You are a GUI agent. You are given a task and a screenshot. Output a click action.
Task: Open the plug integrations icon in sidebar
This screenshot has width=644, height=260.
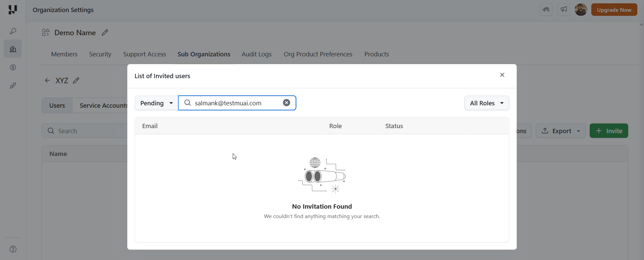pyautogui.click(x=13, y=86)
